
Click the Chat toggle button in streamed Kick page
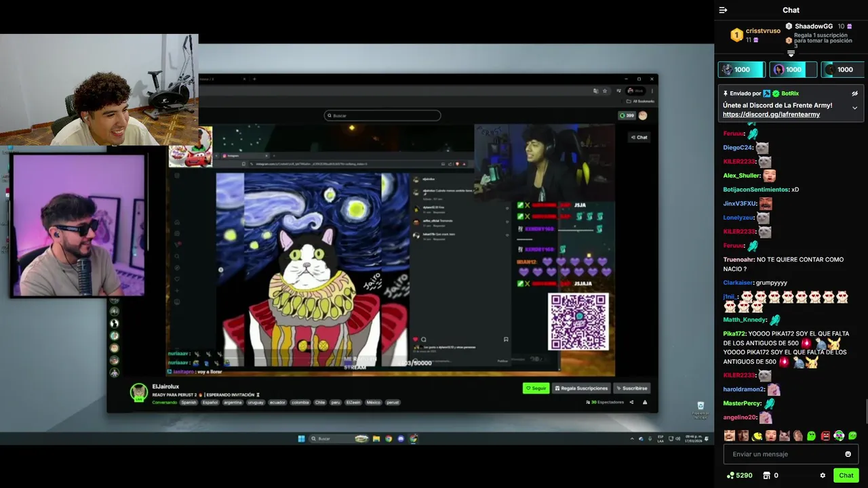639,137
